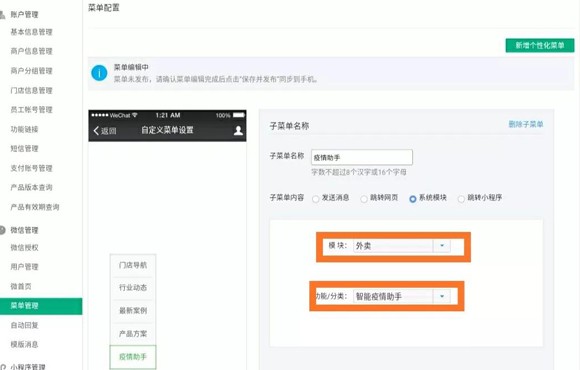The height and width of the screenshot is (370, 580).
Task: Click the 菜单配置 page title
Action: click(x=104, y=8)
